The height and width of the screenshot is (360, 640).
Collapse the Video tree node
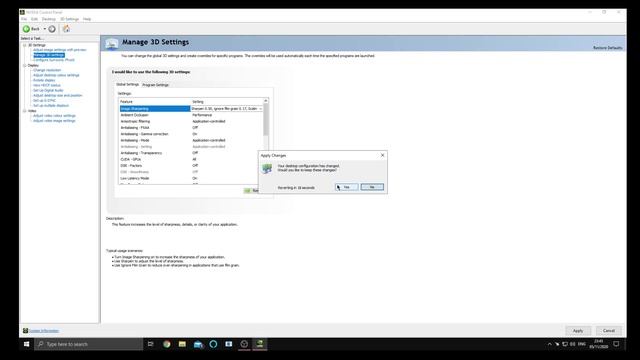pos(24,111)
